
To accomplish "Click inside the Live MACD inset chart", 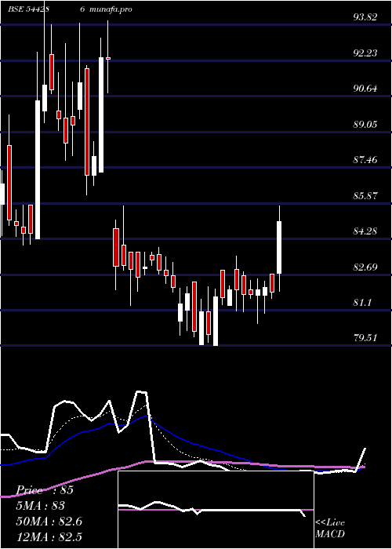I will point(216,510).
